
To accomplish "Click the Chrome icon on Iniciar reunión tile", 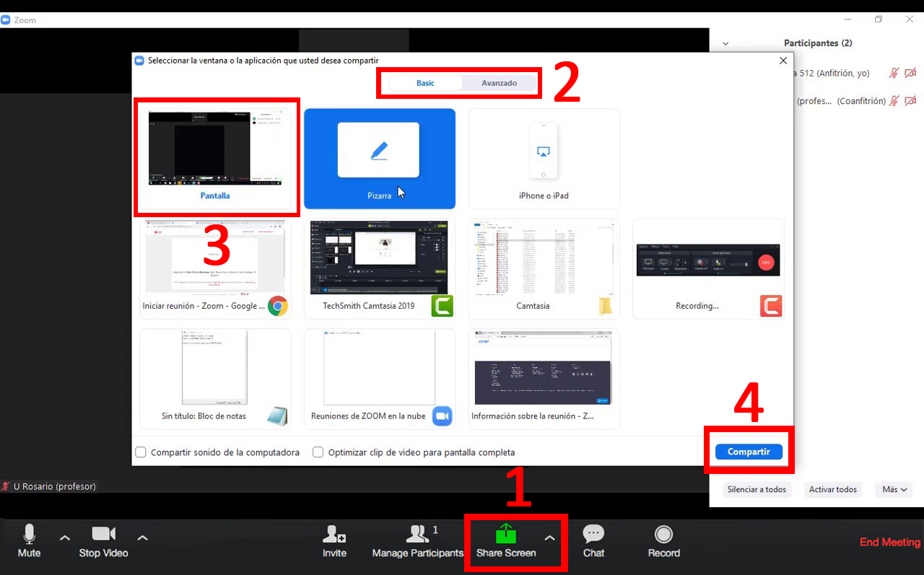I will coord(278,307).
